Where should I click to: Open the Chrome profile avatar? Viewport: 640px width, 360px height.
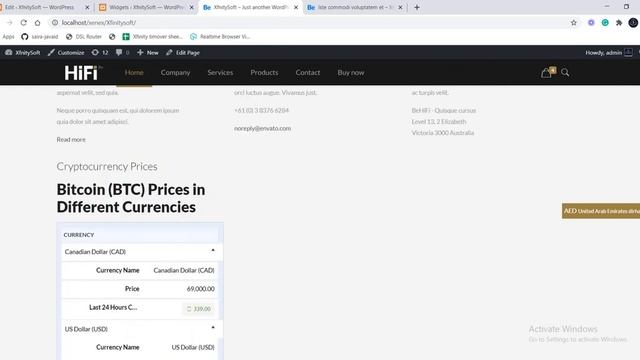pos(633,23)
